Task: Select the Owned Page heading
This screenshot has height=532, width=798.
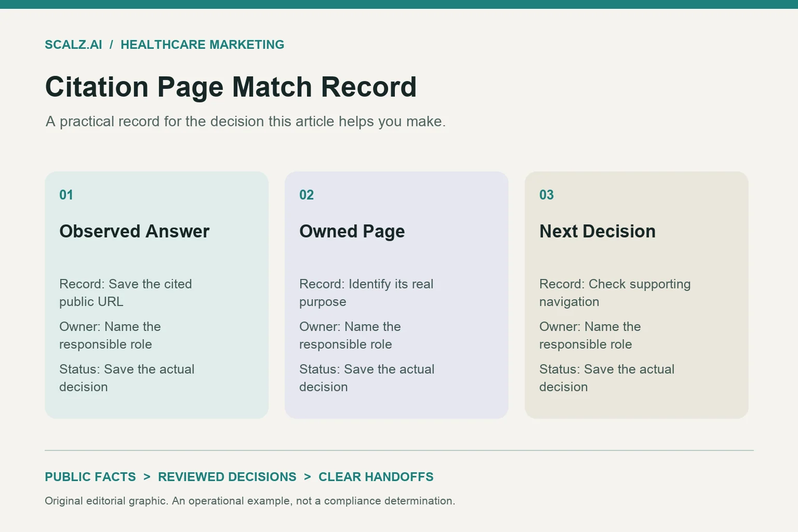Action: [352, 231]
